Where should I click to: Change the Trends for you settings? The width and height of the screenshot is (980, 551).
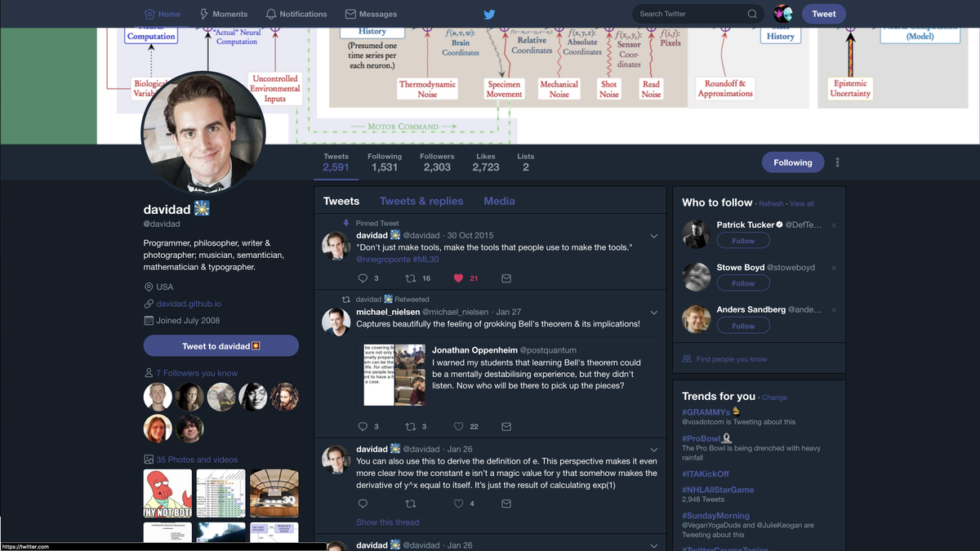[774, 398]
